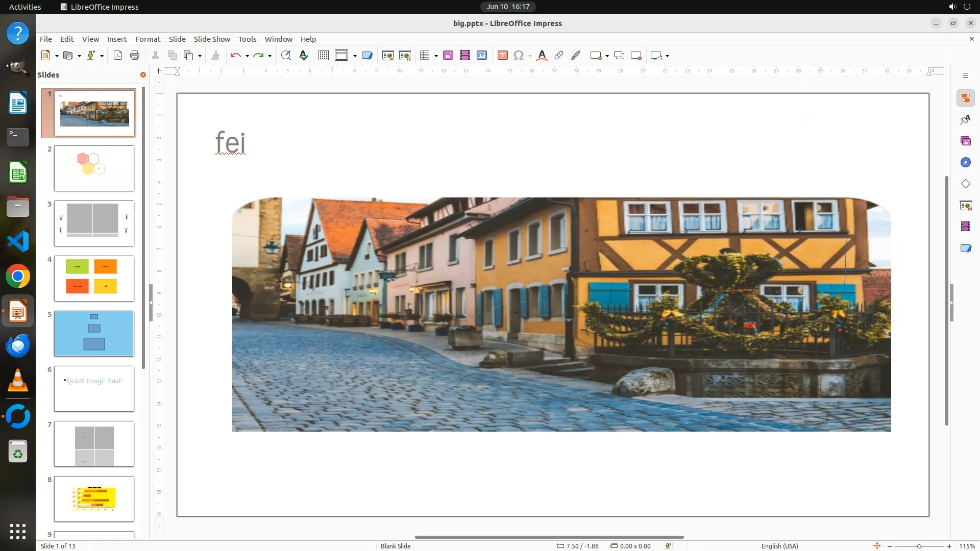This screenshot has height=551, width=980.
Task: Click the Export as PDF icon
Action: pyautogui.click(x=118, y=56)
